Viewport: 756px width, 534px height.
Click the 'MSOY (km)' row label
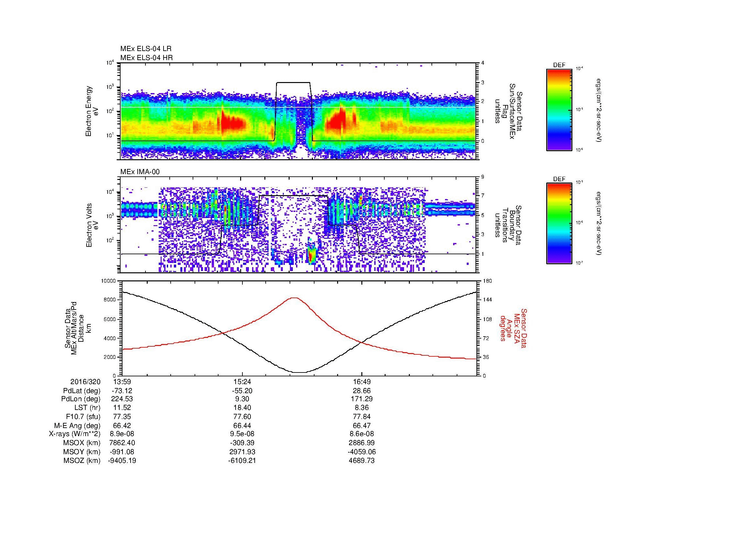point(82,452)
